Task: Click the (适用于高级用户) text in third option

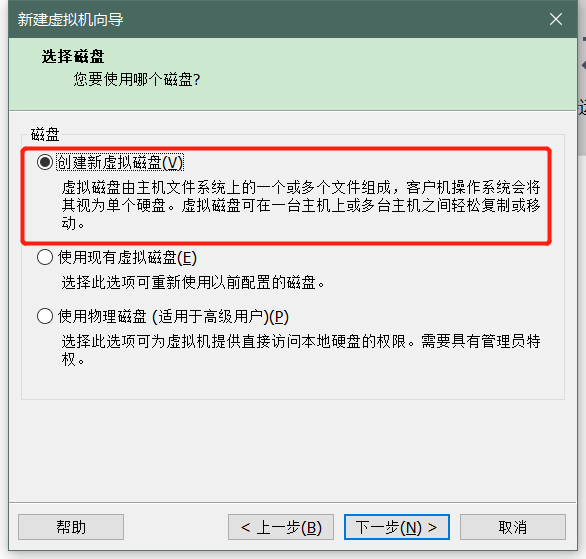Action: [x=210, y=317]
